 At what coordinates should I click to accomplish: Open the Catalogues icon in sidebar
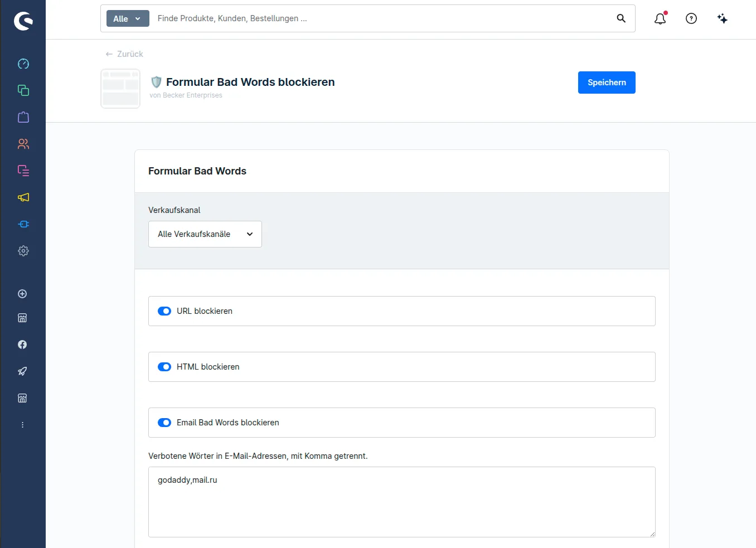tap(23, 90)
